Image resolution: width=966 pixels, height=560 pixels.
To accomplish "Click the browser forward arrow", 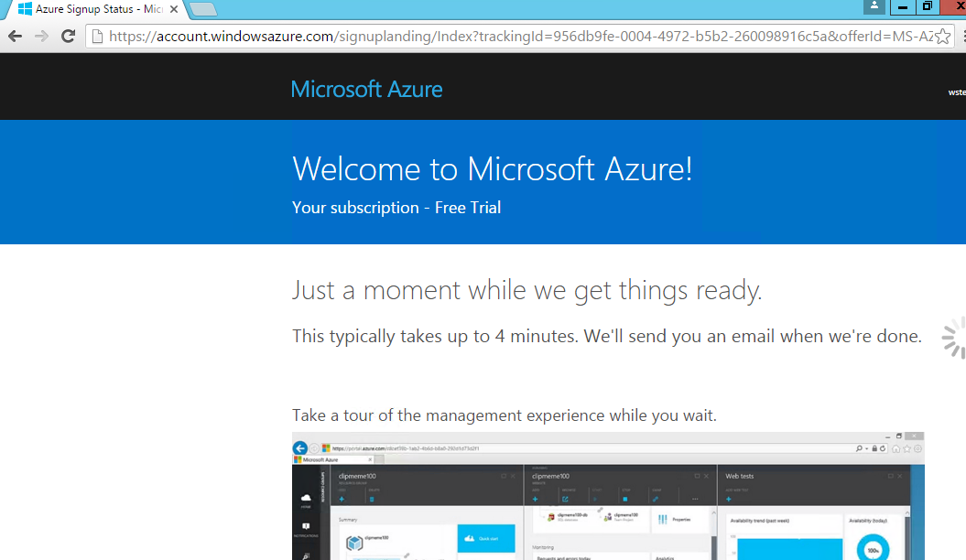I will pos(41,37).
